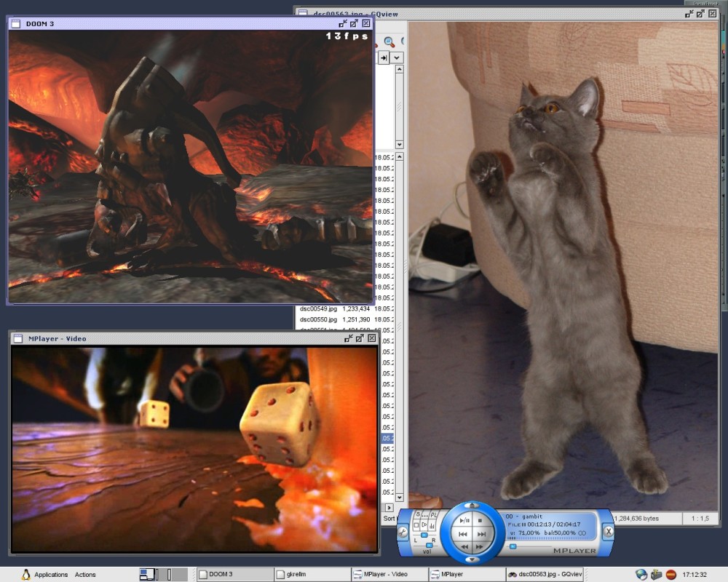Click the S button in MPlayer skin
The width and height of the screenshot is (728, 582).
(417, 514)
